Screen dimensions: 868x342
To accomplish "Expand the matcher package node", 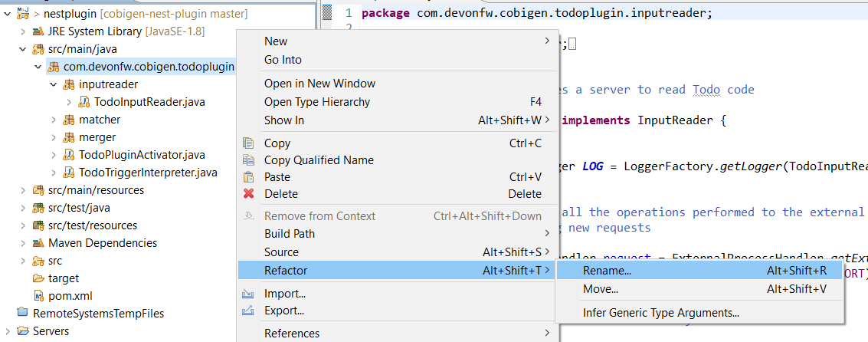I will tap(54, 120).
